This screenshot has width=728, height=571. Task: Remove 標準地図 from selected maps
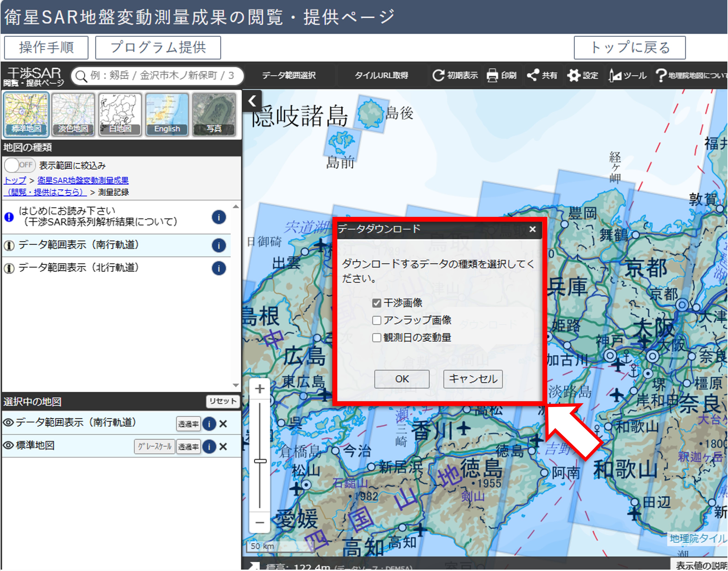click(x=223, y=447)
